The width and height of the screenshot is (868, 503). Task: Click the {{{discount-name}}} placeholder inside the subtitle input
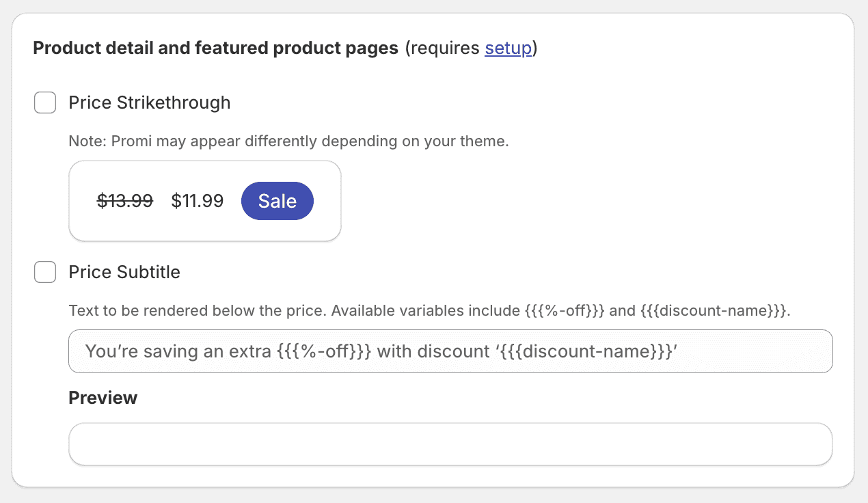[585, 352]
